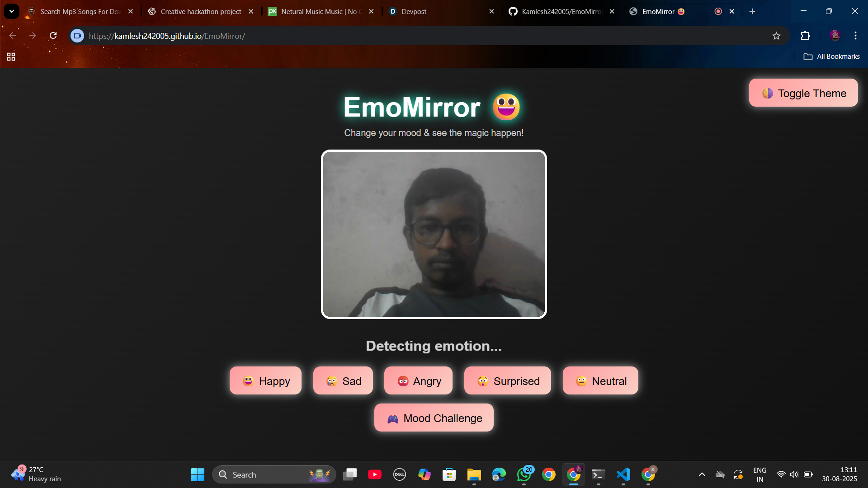Screen dimensions: 868x488
Task: Expand the tab search dropdown arrow
Action: point(12,11)
